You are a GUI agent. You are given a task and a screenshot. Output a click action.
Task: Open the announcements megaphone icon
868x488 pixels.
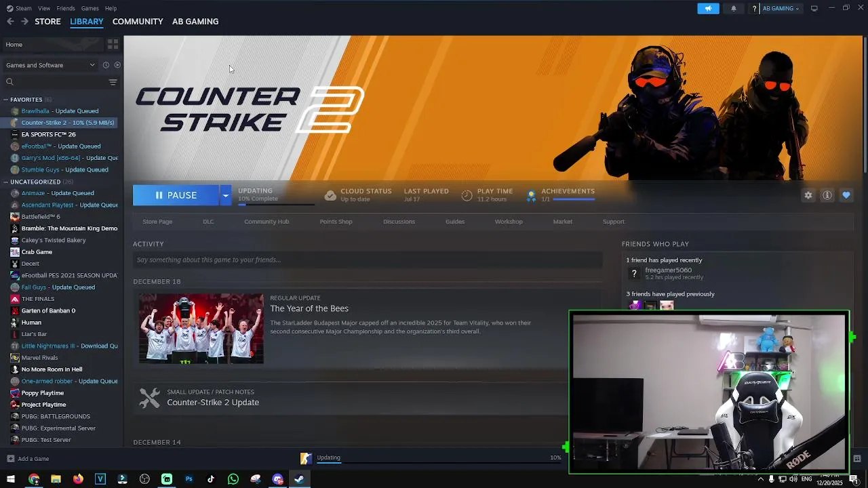click(x=708, y=8)
